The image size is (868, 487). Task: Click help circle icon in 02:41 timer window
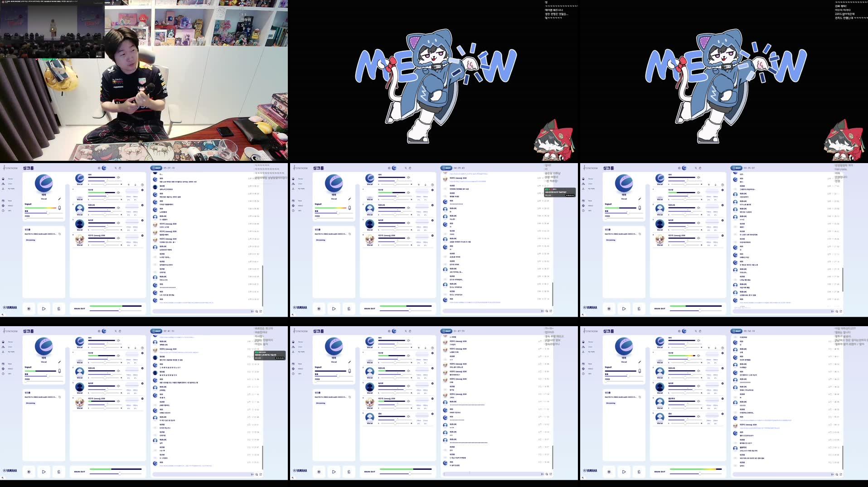[142, 348]
